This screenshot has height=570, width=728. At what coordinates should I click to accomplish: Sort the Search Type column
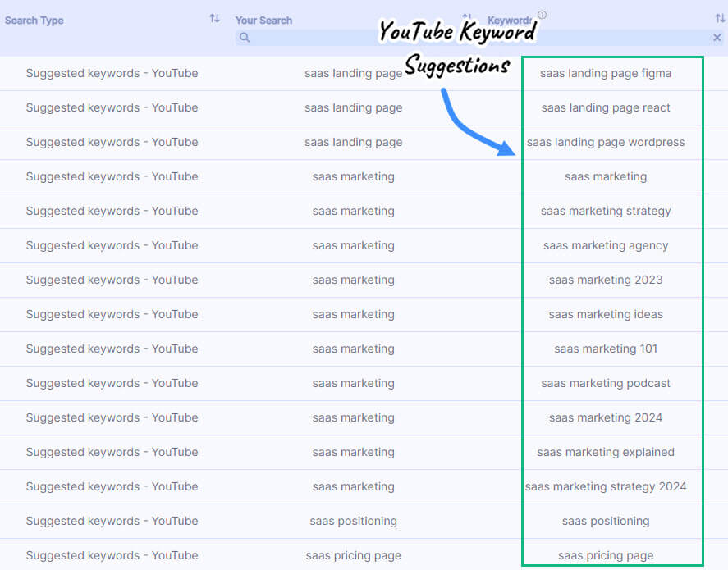click(214, 19)
